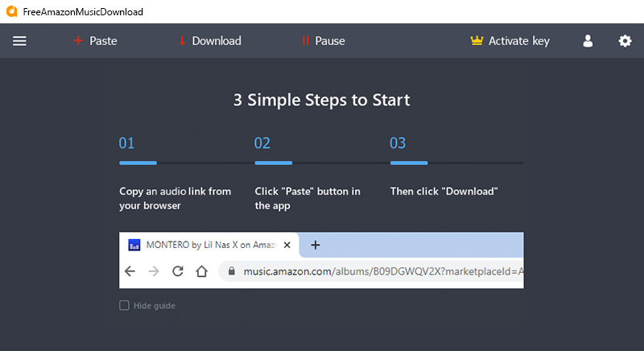Enable the Hide guide checkbox
The width and height of the screenshot is (644, 351).
124,305
